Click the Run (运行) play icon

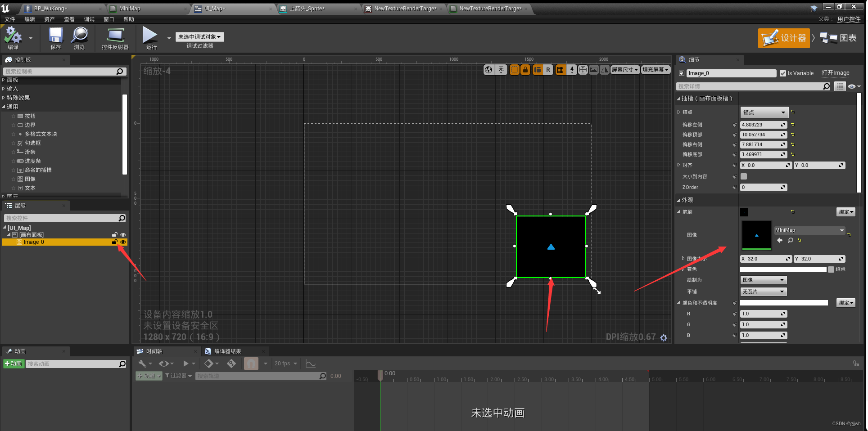pos(150,37)
